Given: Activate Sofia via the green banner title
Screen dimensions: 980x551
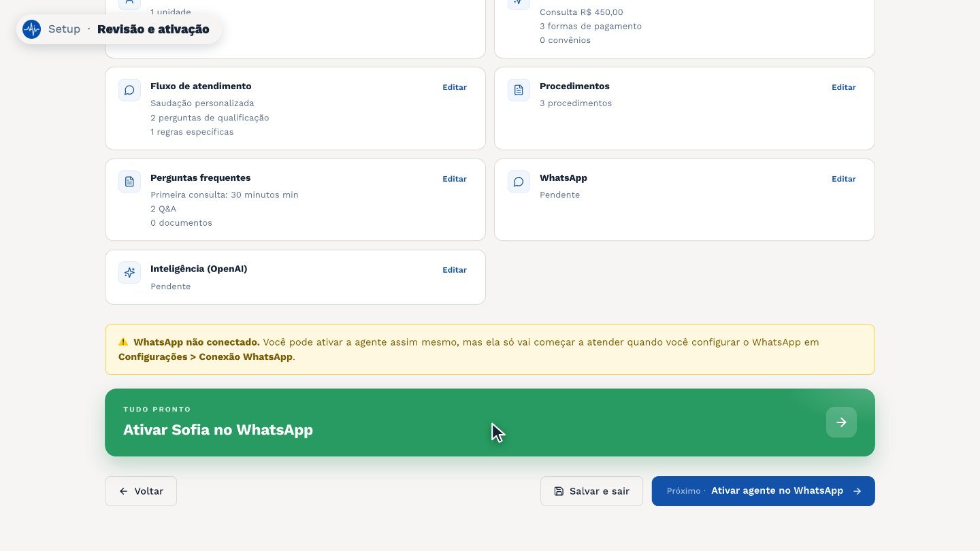Looking at the screenshot, I should point(218,430).
